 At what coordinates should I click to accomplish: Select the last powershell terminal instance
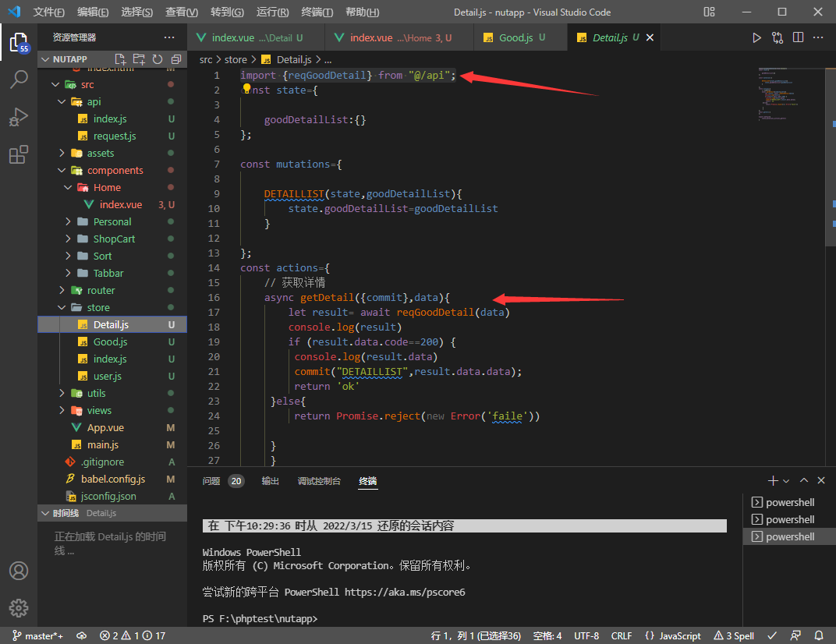[789, 536]
